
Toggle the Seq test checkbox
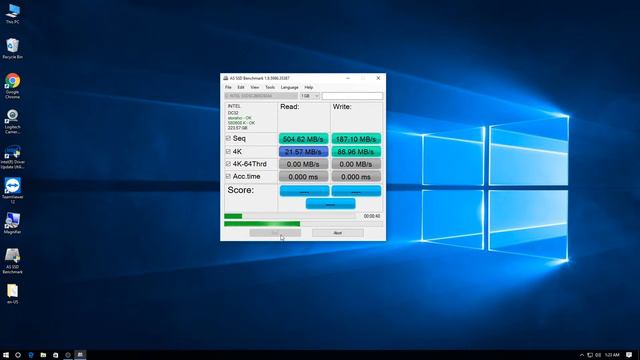point(228,138)
